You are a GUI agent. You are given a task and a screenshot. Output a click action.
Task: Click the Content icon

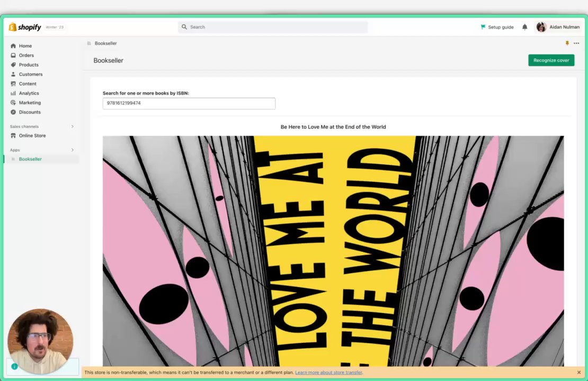pyautogui.click(x=13, y=84)
